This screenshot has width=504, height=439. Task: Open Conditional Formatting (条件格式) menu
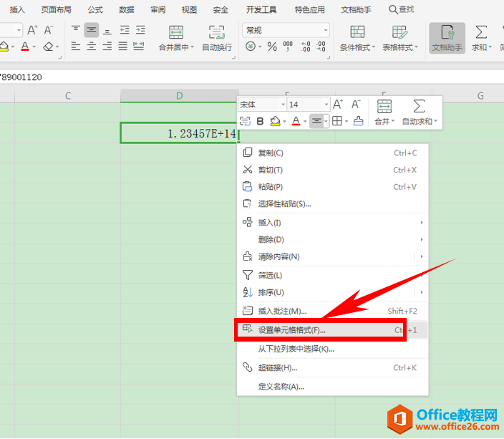[x=357, y=38]
